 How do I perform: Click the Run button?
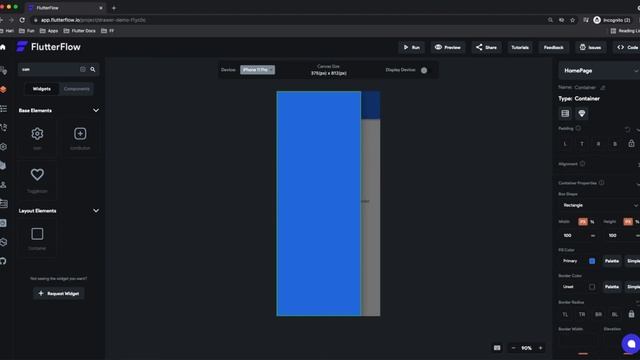pos(411,47)
